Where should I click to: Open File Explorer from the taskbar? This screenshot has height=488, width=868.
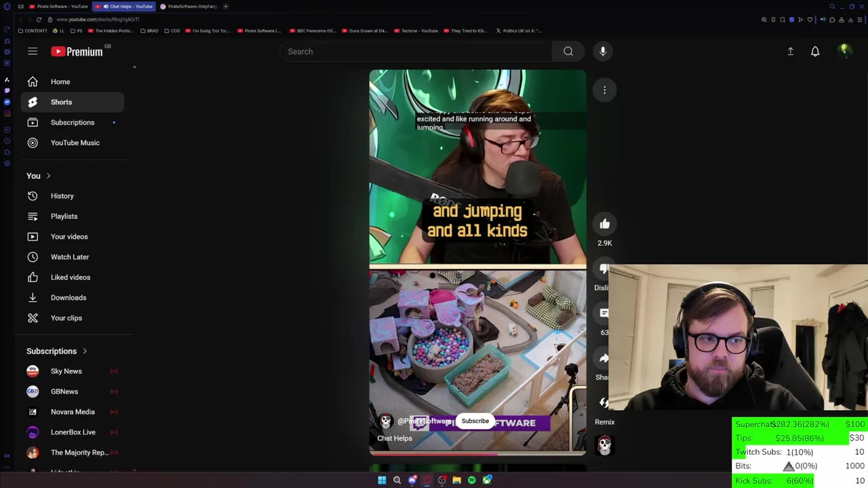click(457, 480)
